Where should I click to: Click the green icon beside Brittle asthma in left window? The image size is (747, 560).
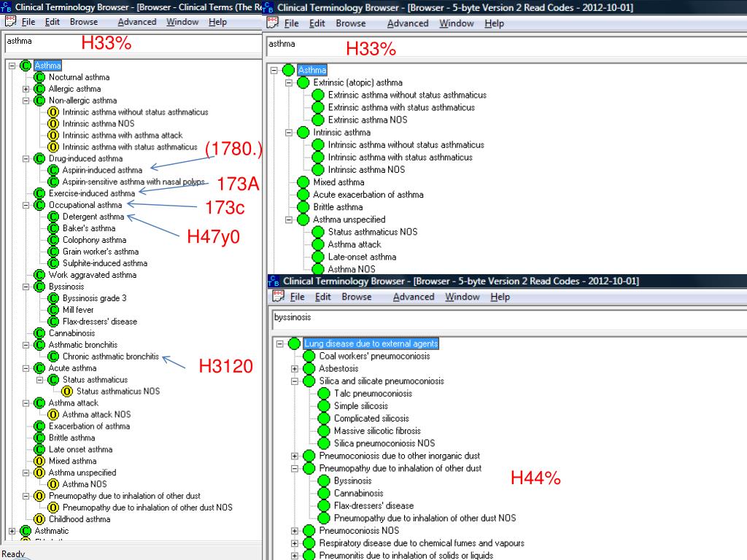[x=39, y=437]
